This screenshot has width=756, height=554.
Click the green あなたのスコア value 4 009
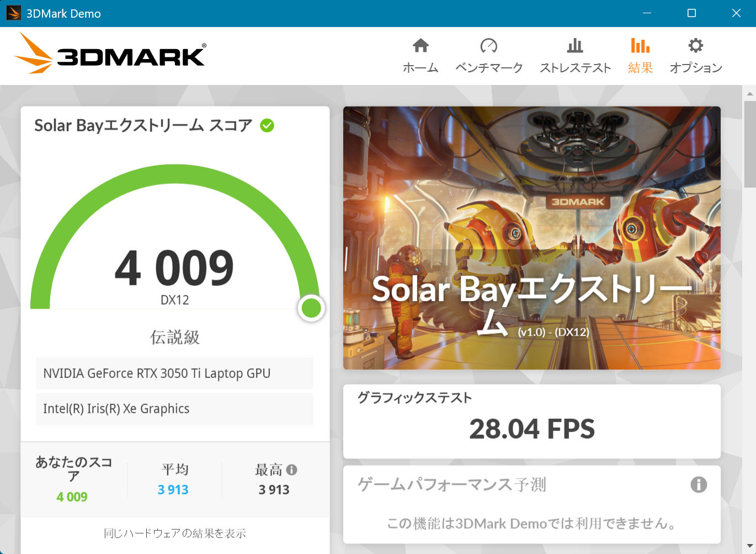point(72,497)
